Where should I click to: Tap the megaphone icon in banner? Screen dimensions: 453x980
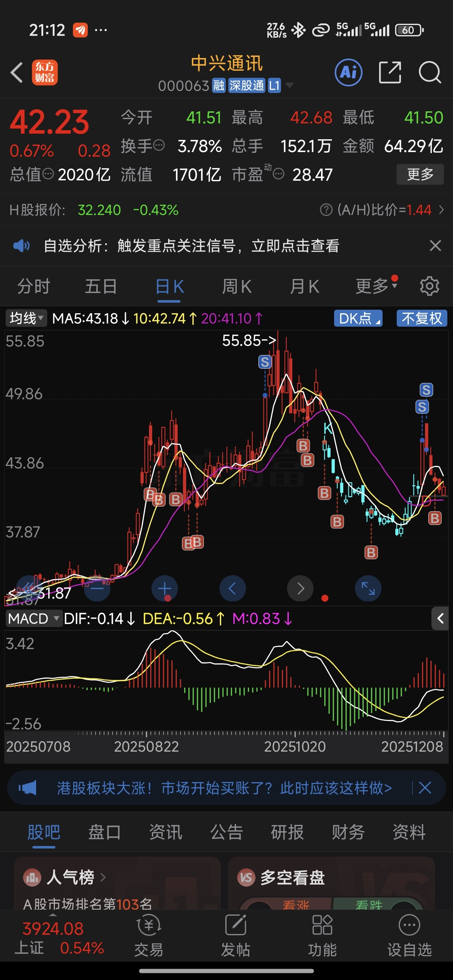28,788
